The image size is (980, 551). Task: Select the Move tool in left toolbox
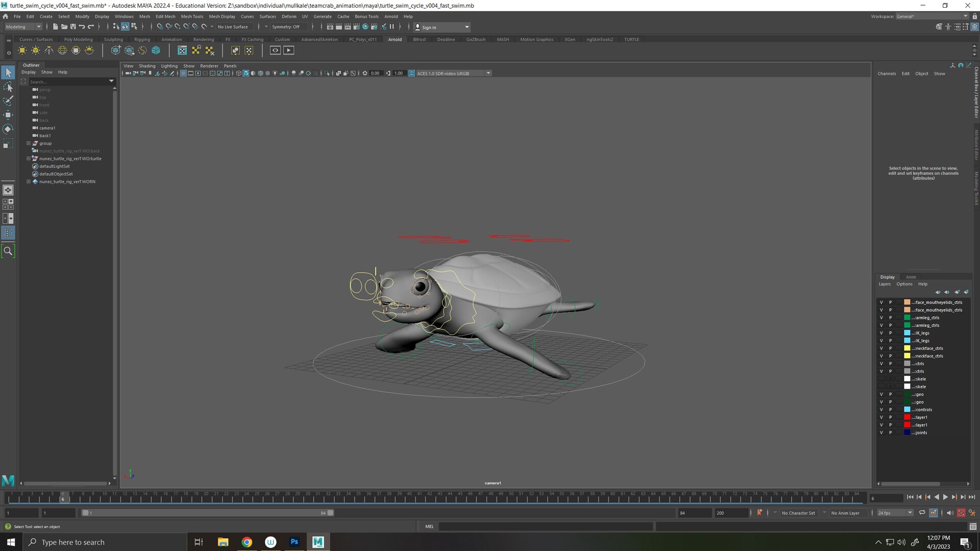point(8,115)
